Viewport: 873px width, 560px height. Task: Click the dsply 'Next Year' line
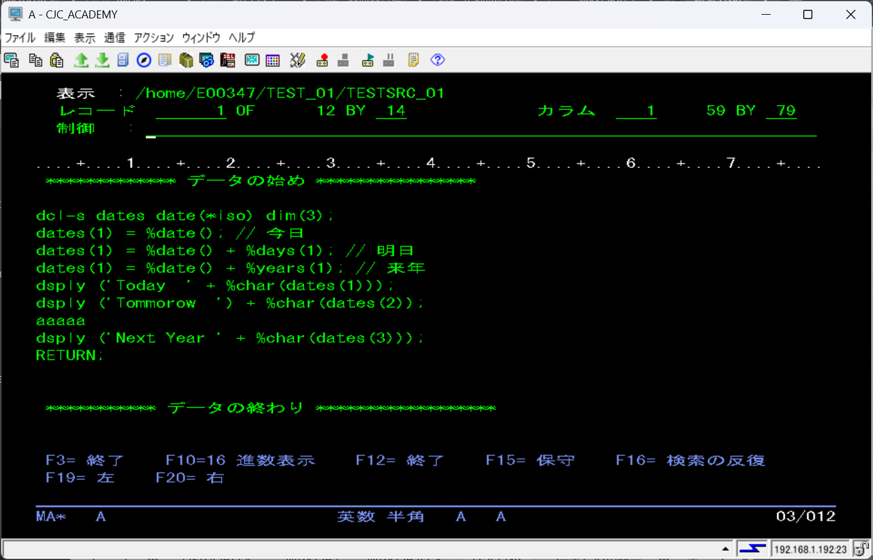[x=230, y=338]
